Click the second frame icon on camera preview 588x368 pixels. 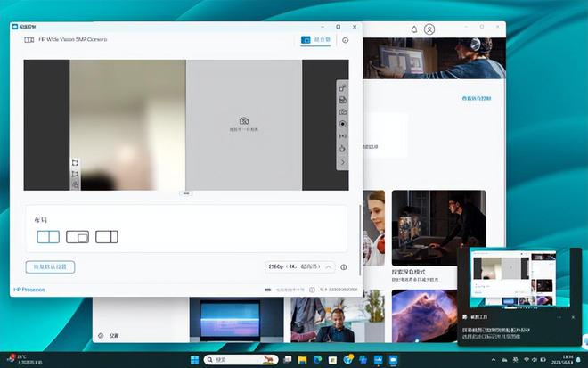coord(76,174)
